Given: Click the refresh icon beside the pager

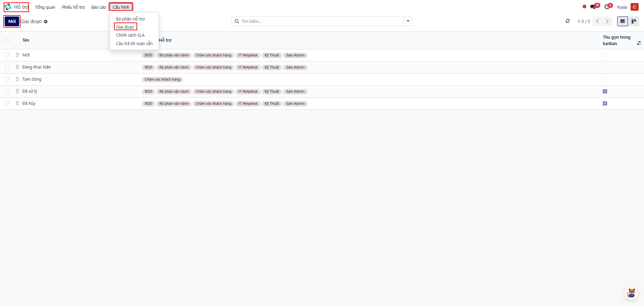Looking at the screenshot, I should [x=568, y=21].
